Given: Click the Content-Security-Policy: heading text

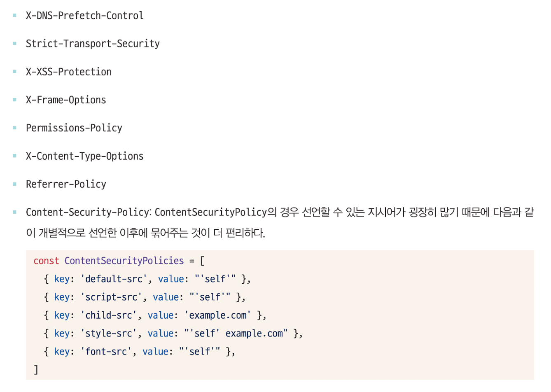Looking at the screenshot, I should (x=89, y=212).
